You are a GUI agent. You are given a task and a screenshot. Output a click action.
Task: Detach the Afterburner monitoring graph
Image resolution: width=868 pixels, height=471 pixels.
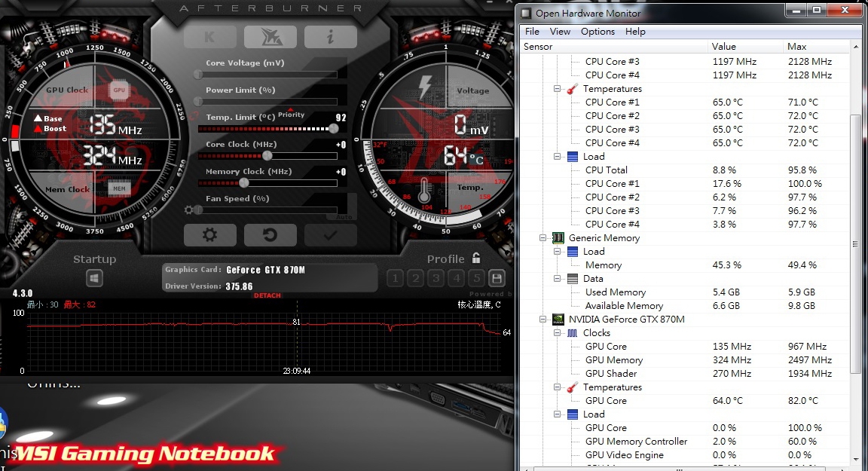click(267, 295)
